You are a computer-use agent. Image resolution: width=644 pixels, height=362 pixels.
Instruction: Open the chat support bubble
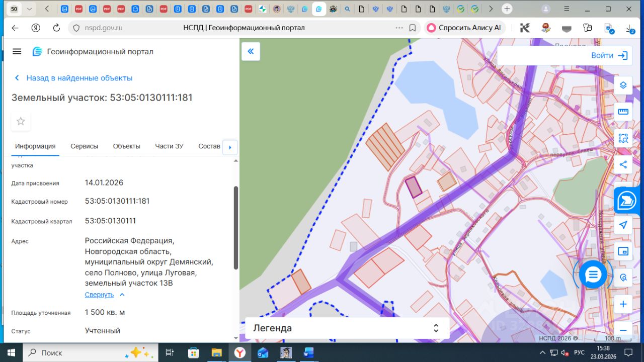click(593, 275)
